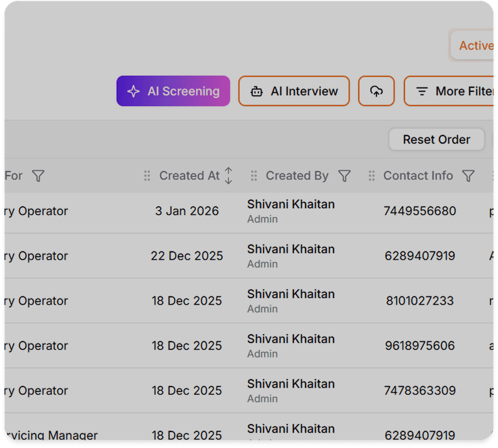The width and height of the screenshot is (498, 448).
Task: Grab the Contact Info column drag handle
Action: point(372,176)
